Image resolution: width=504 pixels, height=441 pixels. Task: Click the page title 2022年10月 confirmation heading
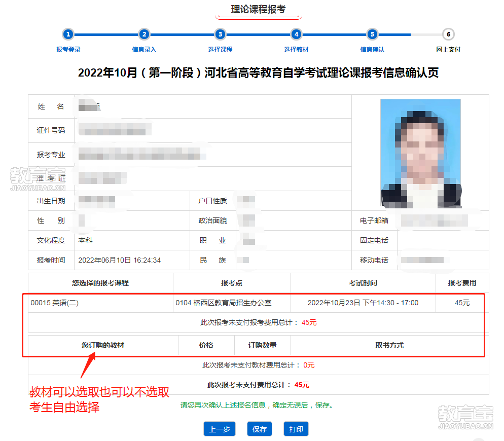pos(259,72)
